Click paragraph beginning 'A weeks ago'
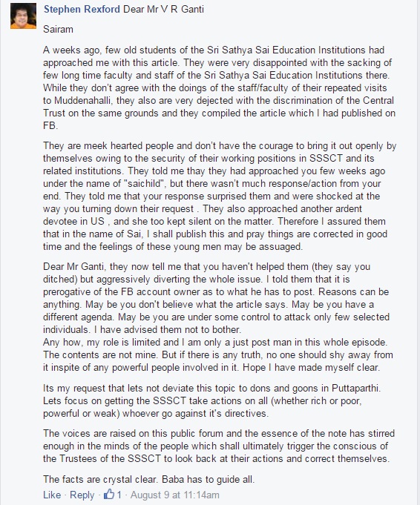 pos(219,88)
